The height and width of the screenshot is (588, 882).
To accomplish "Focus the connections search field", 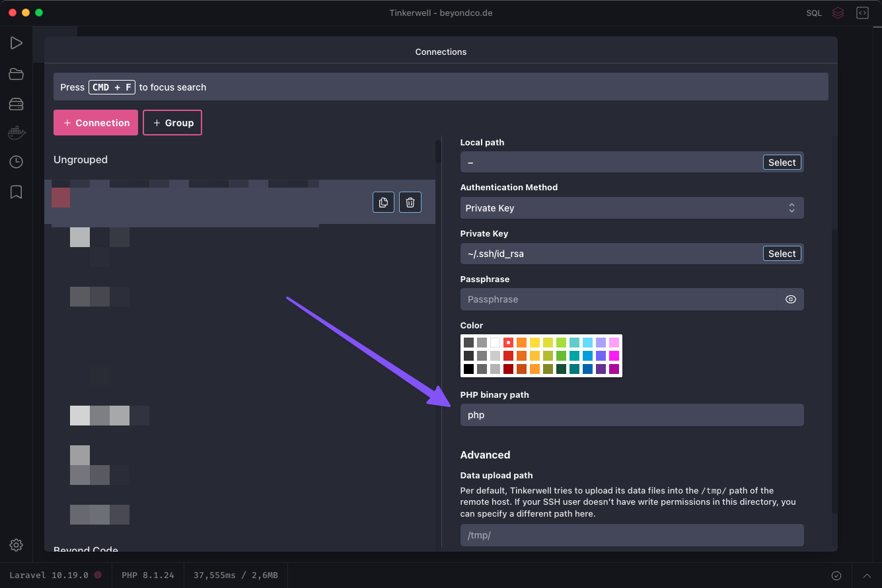I will pyautogui.click(x=441, y=87).
